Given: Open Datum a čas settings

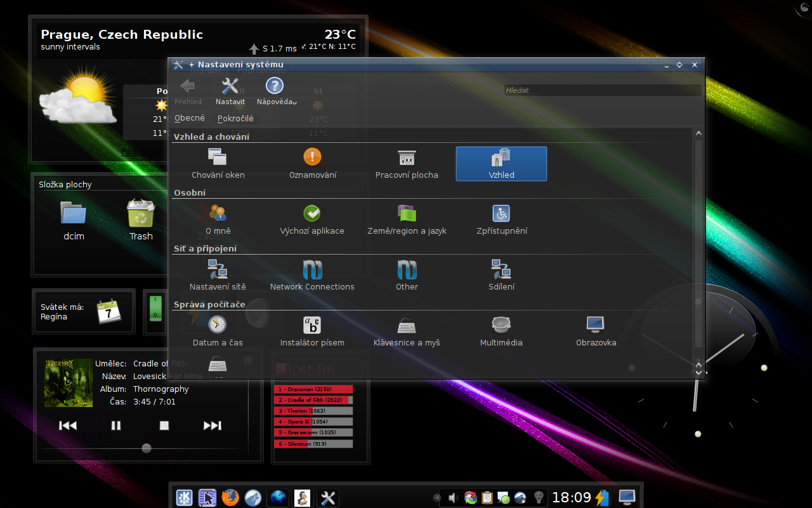Looking at the screenshot, I should coord(218,331).
